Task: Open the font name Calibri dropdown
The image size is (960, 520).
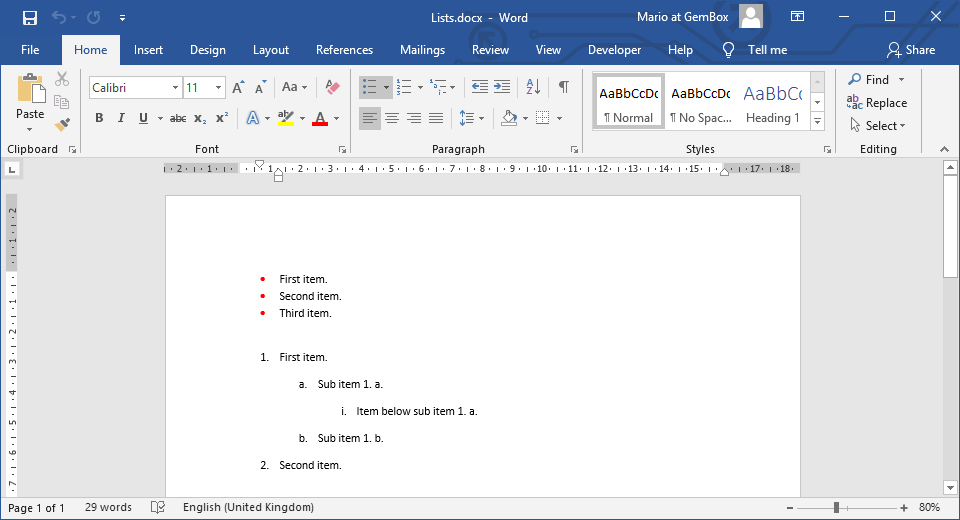Action: (175, 88)
